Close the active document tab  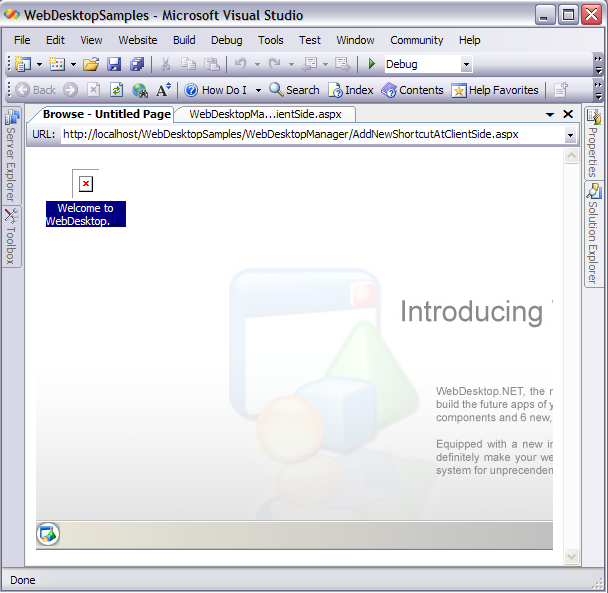tap(568, 114)
